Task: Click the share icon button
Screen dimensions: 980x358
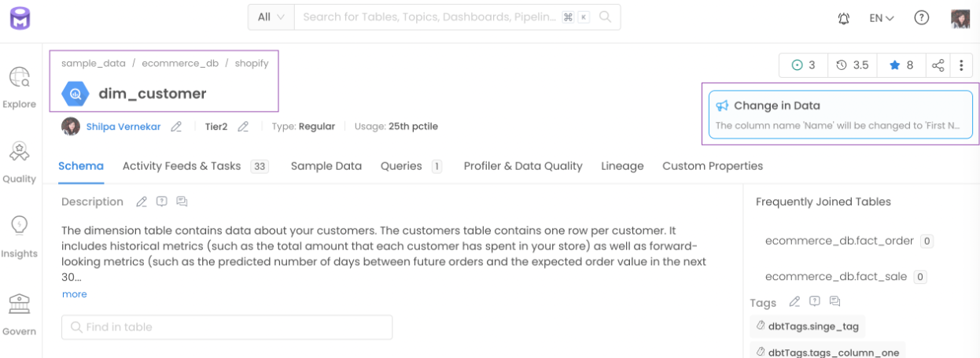Action: (938, 65)
